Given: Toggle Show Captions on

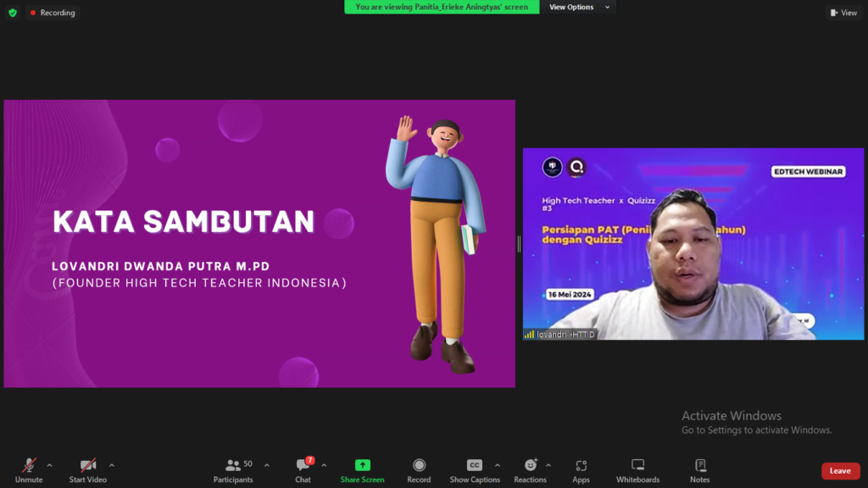Looking at the screenshot, I should point(475,469).
